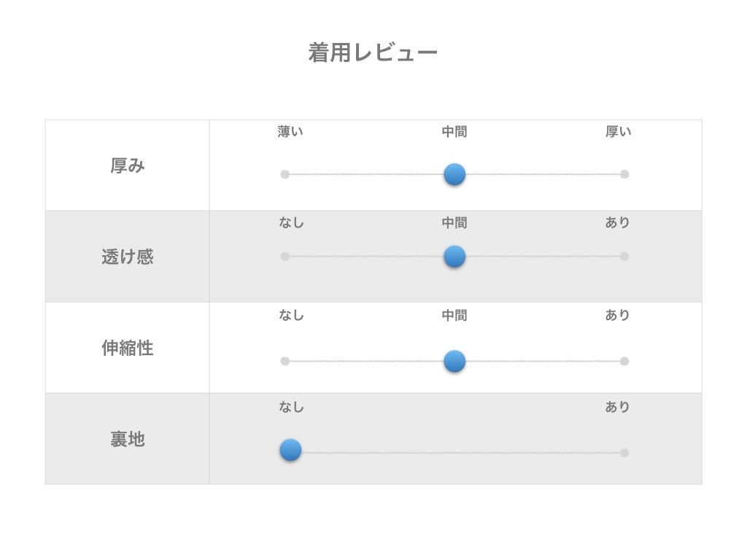Viewport: 747px width, 560px height.
Task: Set 透け感 slider to あり endpoint
Action: click(x=624, y=257)
